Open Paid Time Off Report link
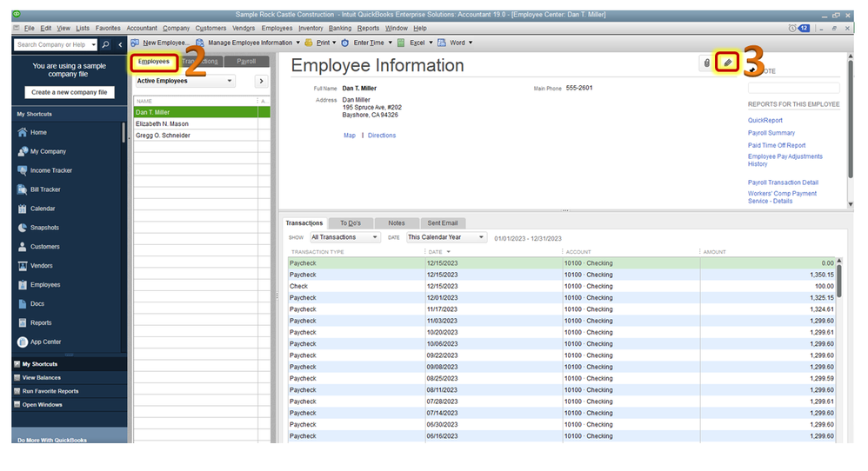Image resolution: width=868 pixels, height=471 pixels. pyautogui.click(x=777, y=145)
